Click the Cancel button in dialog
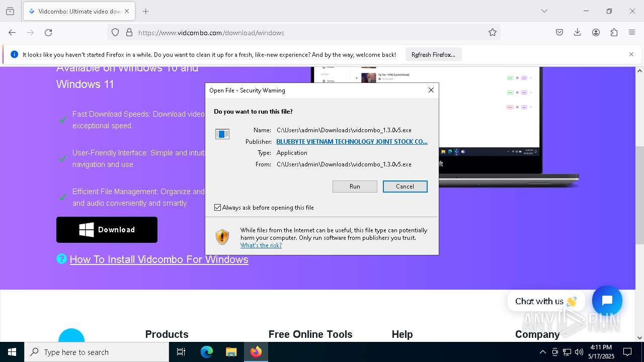Image resolution: width=644 pixels, height=362 pixels. [405, 187]
